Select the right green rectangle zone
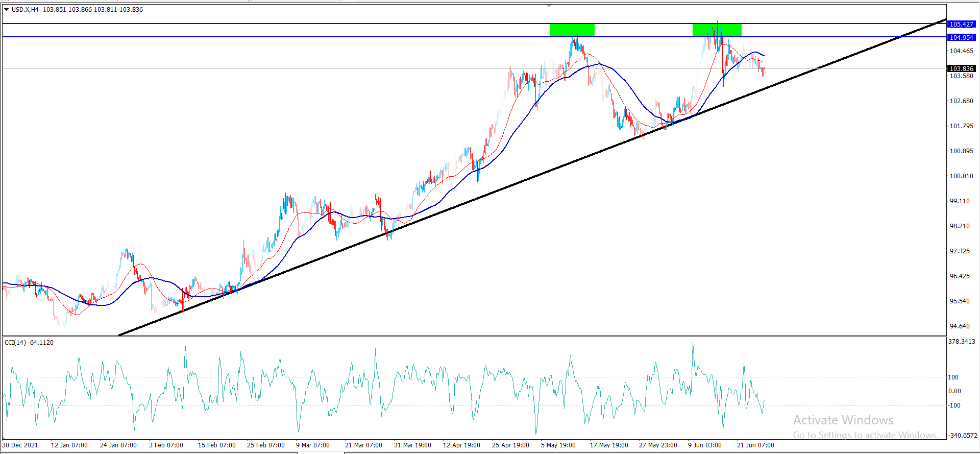Image resolution: width=980 pixels, height=454 pixels. click(x=717, y=30)
